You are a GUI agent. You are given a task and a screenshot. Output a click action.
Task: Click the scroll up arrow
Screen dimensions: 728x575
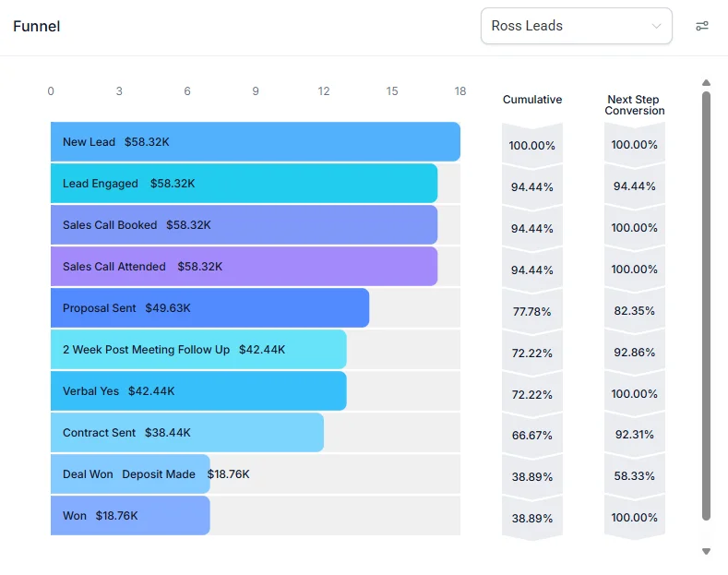pyautogui.click(x=706, y=83)
